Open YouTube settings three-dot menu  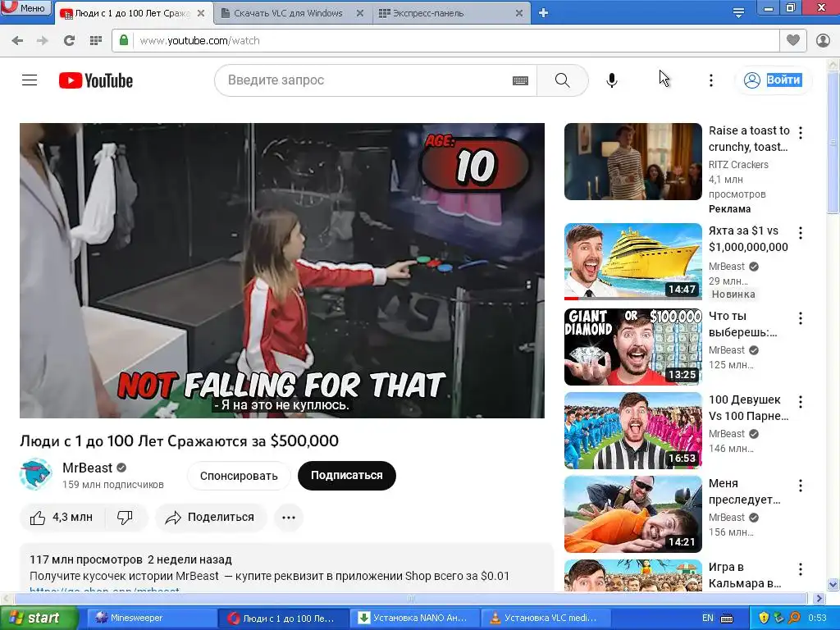(711, 80)
